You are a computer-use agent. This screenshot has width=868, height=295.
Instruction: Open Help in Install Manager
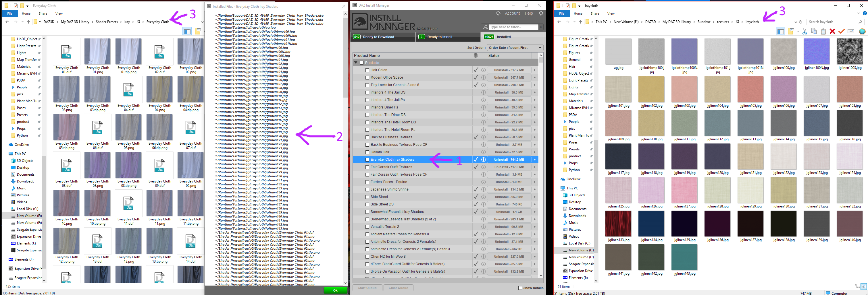pyautogui.click(x=529, y=13)
